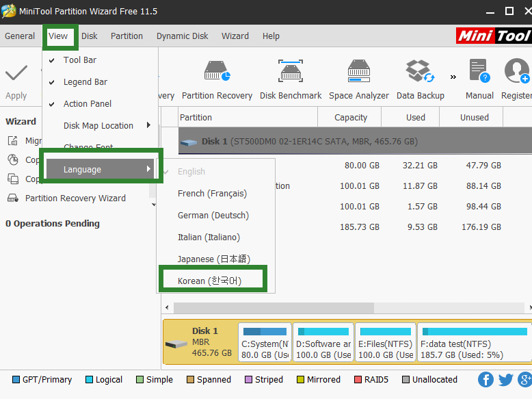Open the Partition menu
This screenshot has height=399, width=532.
127,36
